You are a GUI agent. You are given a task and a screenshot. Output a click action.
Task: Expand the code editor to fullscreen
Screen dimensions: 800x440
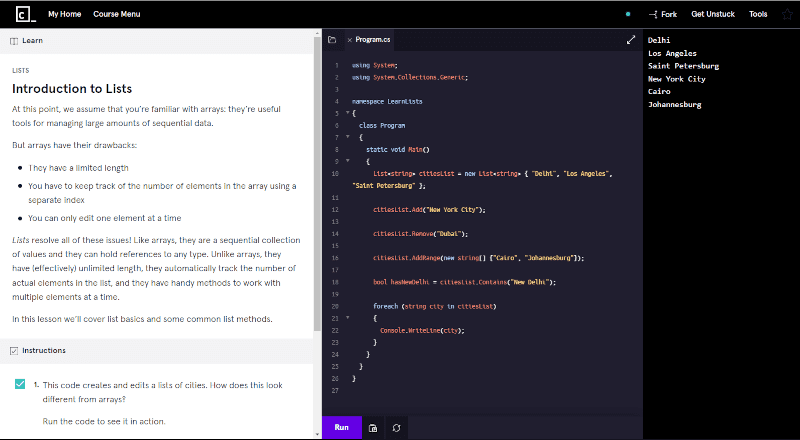(x=631, y=40)
